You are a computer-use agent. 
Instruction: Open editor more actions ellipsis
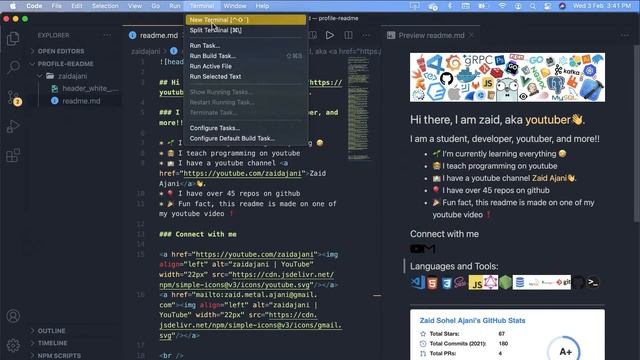(367, 36)
